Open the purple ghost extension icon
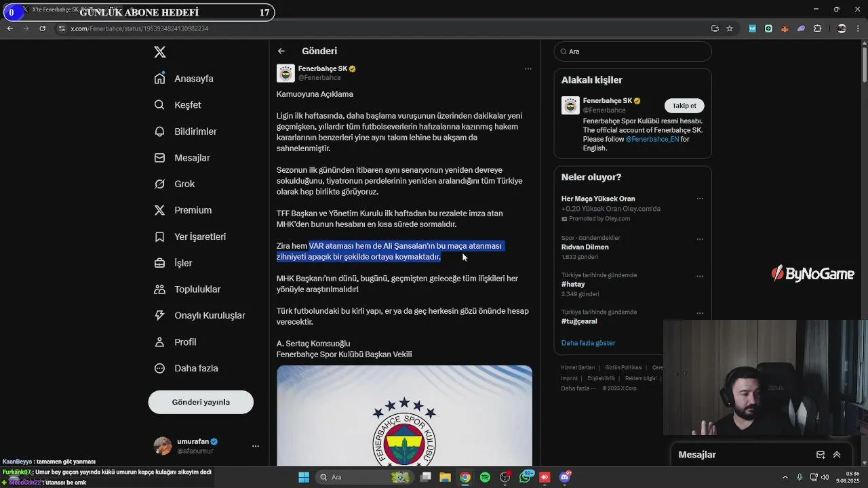The image size is (868, 488). [801, 28]
